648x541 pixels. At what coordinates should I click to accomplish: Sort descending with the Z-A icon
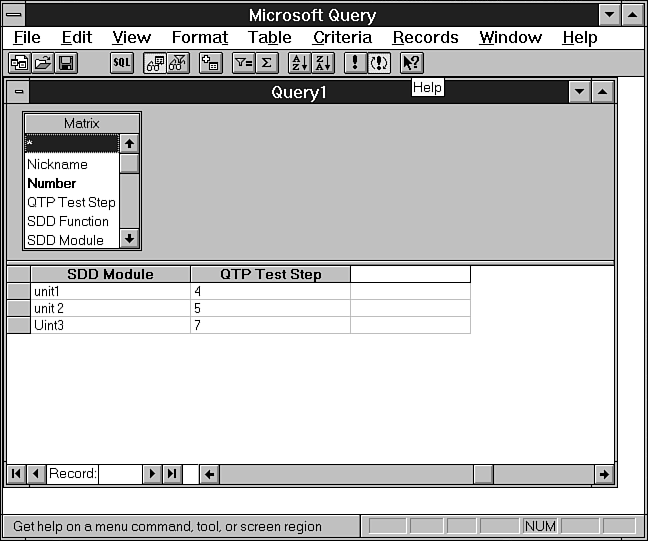(323, 63)
